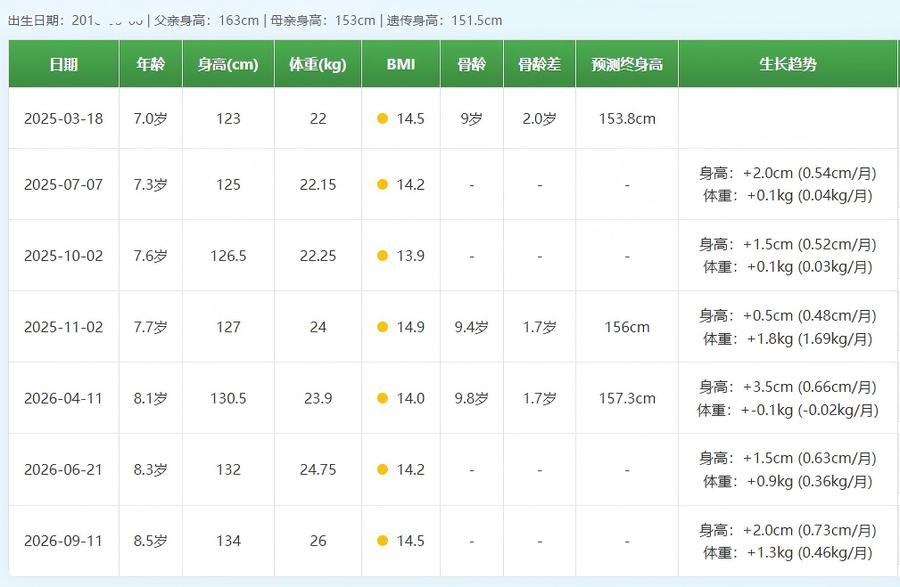Click the 体重(kg) column header

pos(317,64)
